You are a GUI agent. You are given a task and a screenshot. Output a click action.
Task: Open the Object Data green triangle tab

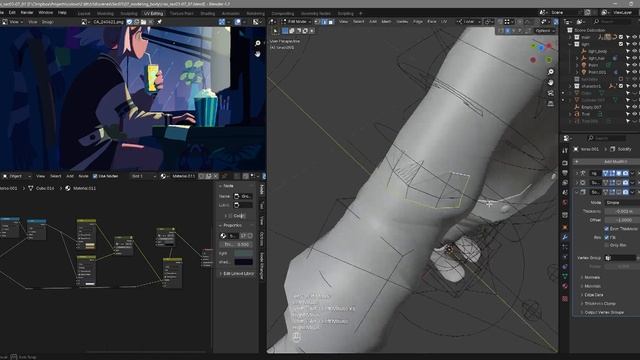pos(565,276)
